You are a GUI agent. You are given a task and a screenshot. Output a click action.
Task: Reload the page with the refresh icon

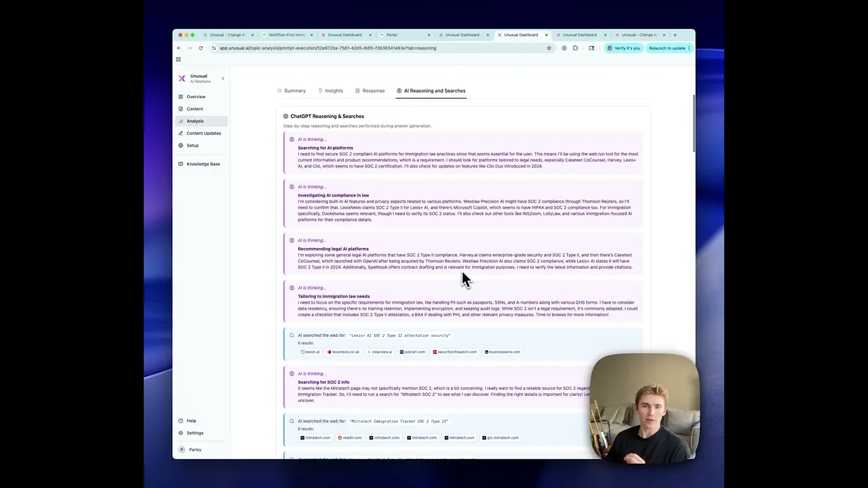[x=201, y=48]
